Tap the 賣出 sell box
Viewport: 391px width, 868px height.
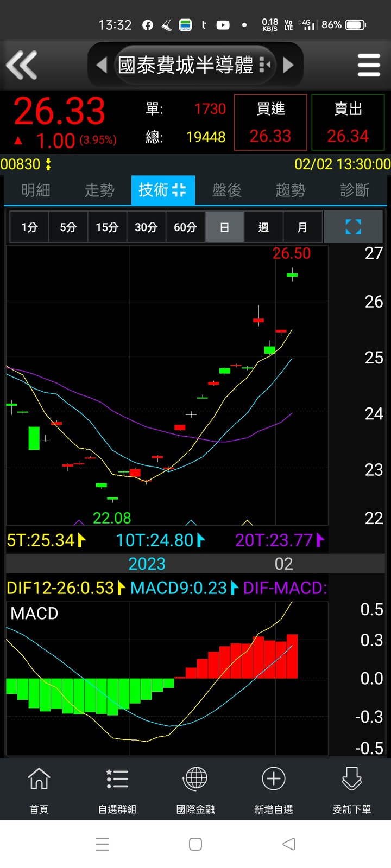348,123
